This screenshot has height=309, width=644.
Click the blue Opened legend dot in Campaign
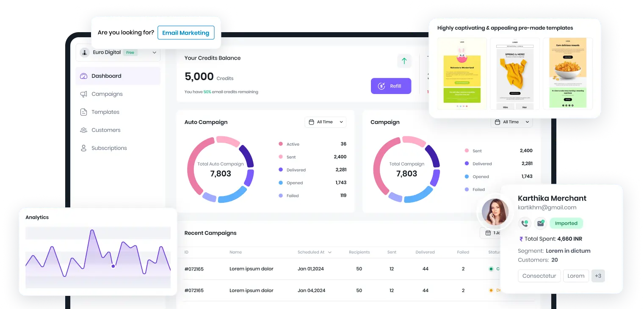point(467,177)
